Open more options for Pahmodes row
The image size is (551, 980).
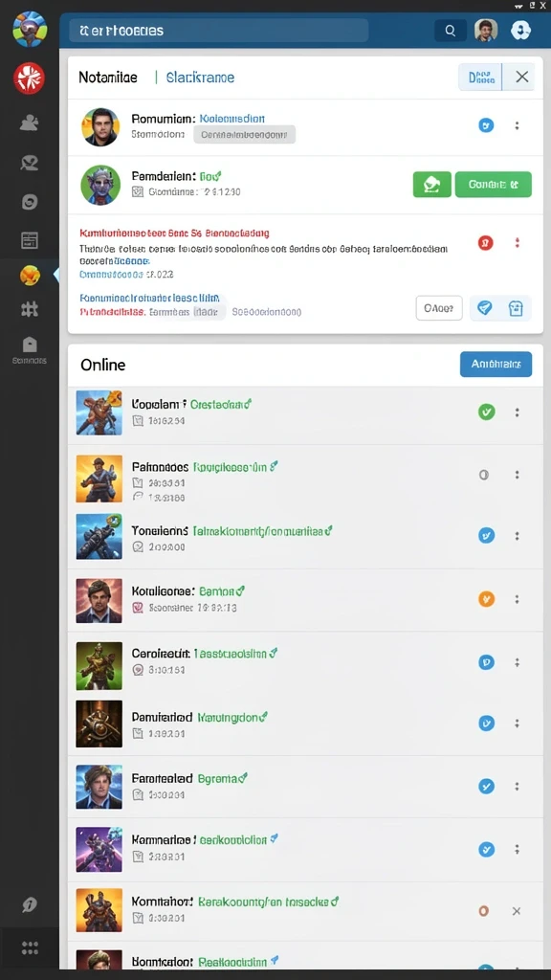tap(517, 475)
